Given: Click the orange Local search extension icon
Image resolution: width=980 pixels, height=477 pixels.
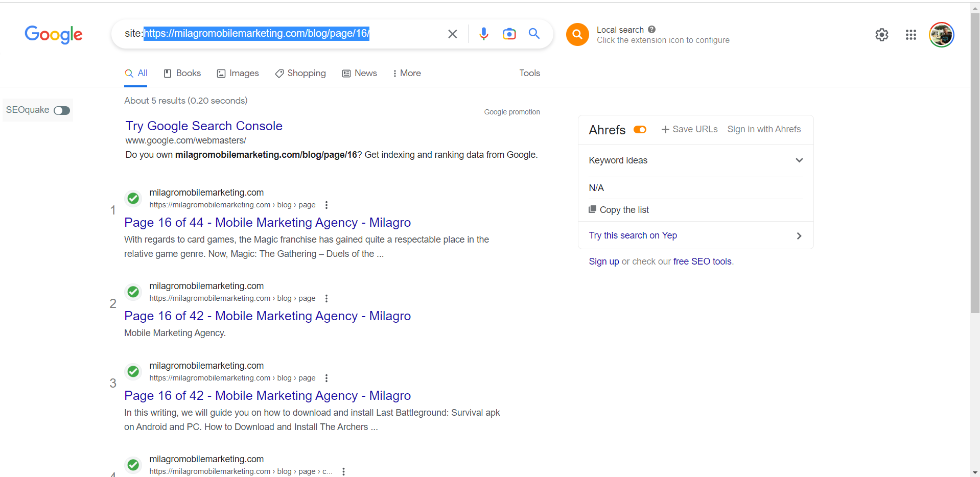Looking at the screenshot, I should pos(577,35).
